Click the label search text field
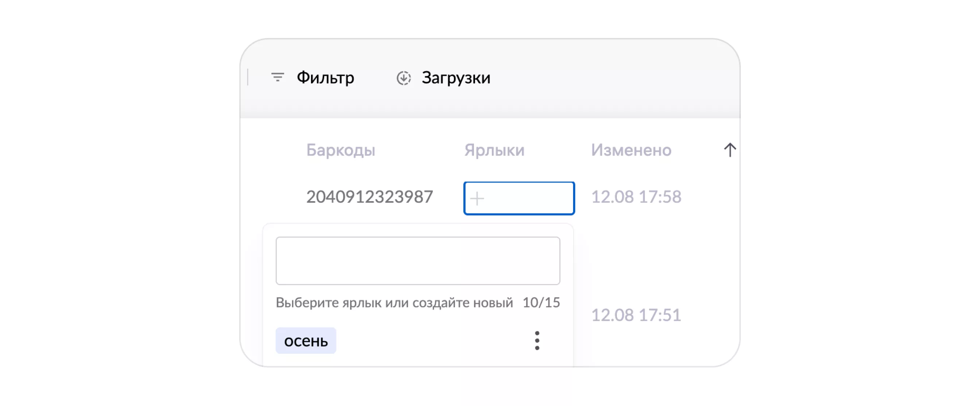The width and height of the screenshot is (980, 406). coord(418,261)
